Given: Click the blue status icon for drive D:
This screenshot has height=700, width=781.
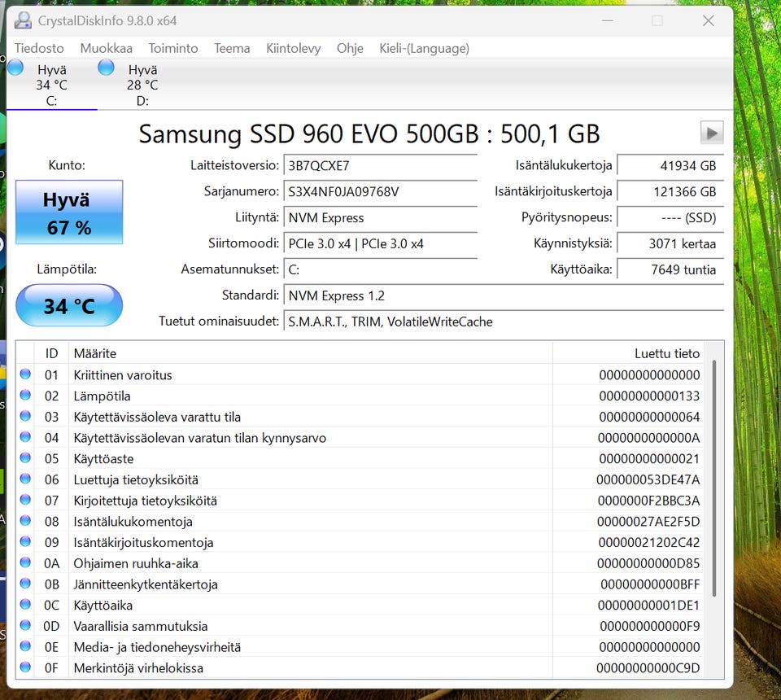Looking at the screenshot, I should (x=106, y=68).
